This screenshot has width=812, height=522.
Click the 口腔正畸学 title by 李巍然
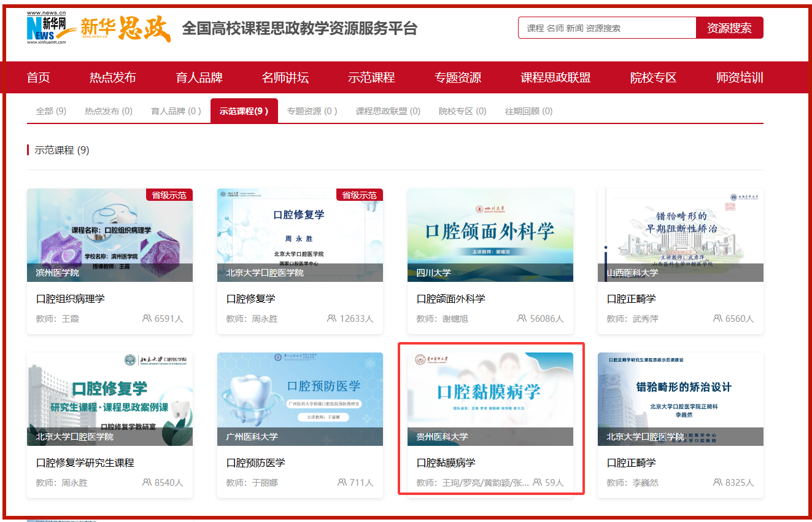pyautogui.click(x=631, y=462)
